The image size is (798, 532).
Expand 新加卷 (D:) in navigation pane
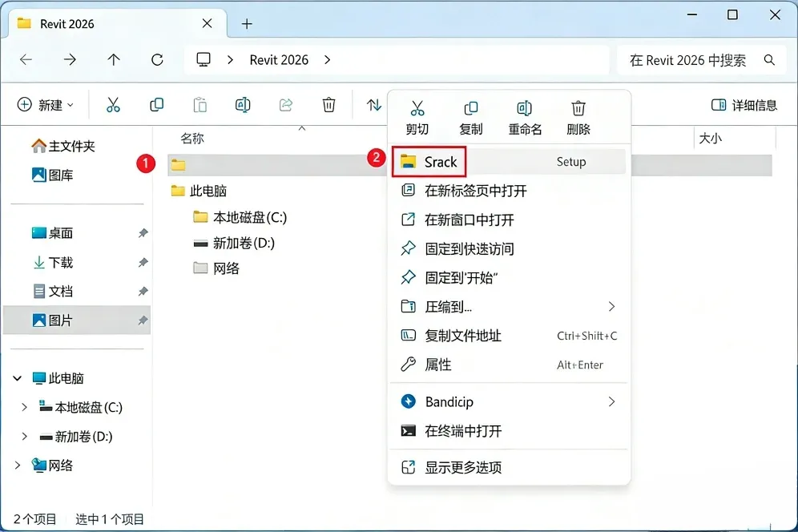click(x=24, y=437)
